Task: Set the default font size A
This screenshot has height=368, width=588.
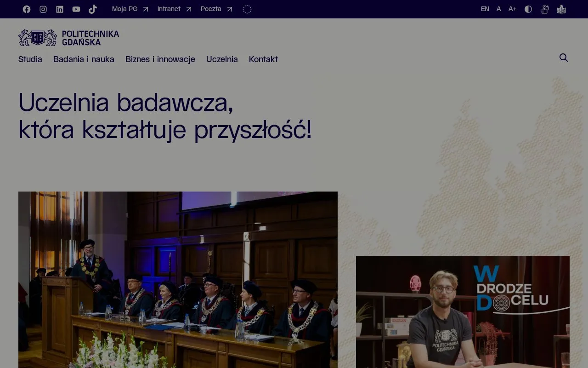Action: point(499,9)
